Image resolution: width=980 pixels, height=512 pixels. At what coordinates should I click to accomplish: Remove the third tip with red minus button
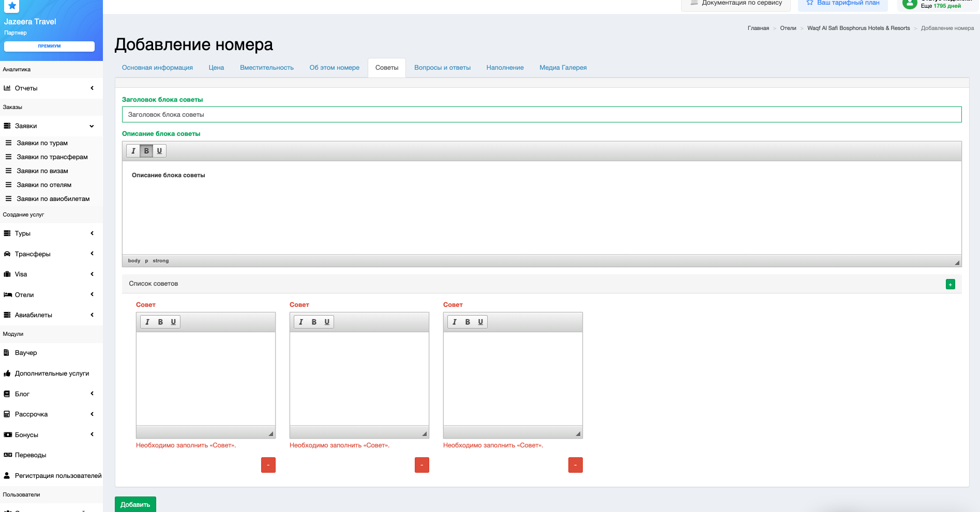[x=575, y=465]
